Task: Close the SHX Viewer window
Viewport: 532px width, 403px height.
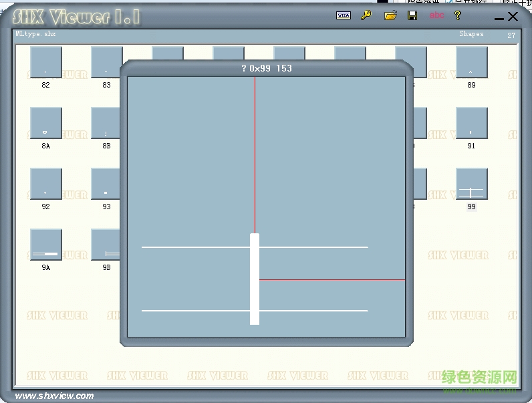Action: click(x=513, y=16)
